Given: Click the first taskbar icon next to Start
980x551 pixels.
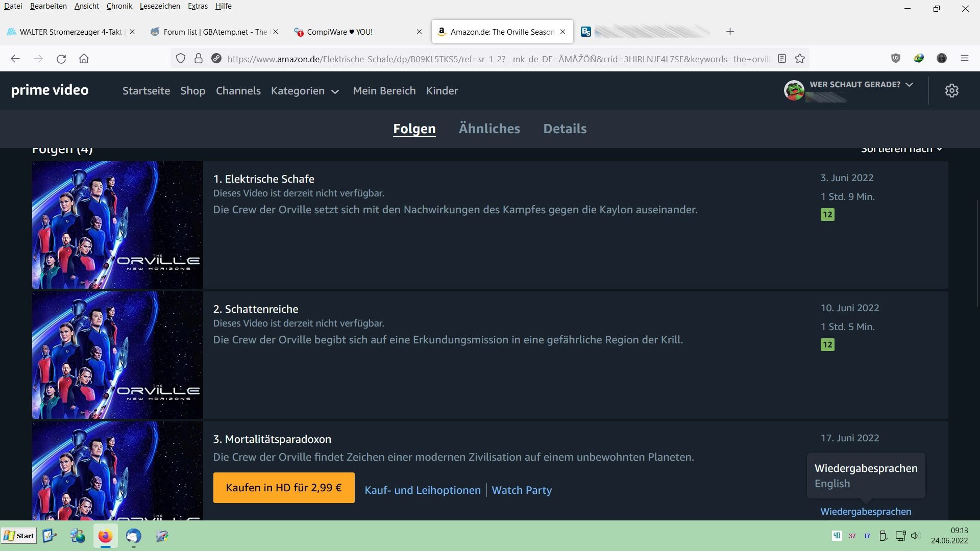Looking at the screenshot, I should (x=50, y=536).
